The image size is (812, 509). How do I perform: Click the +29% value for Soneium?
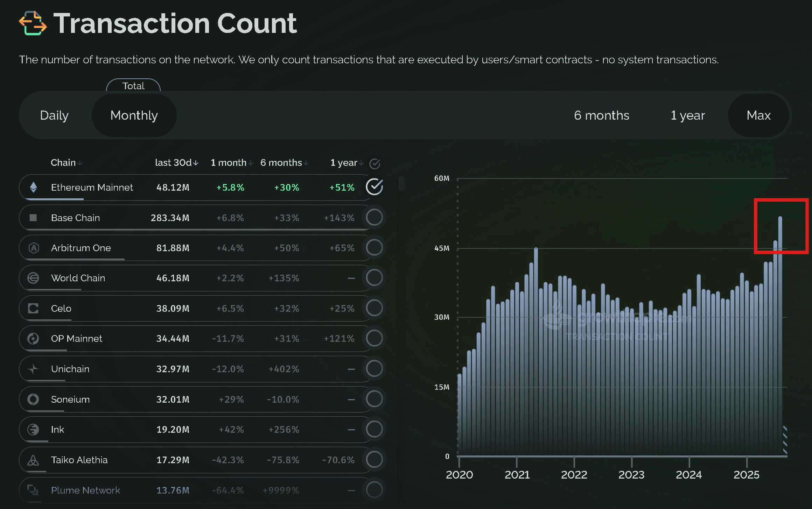(x=231, y=400)
